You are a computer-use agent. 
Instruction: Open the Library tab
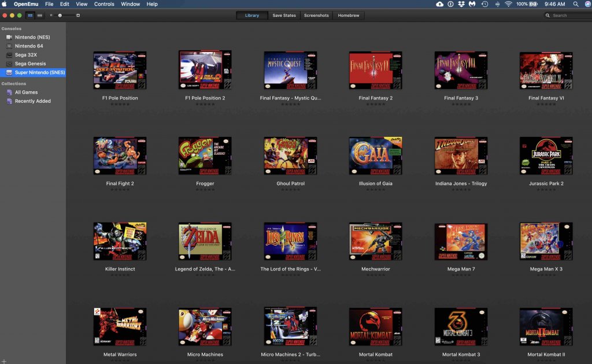252,16
